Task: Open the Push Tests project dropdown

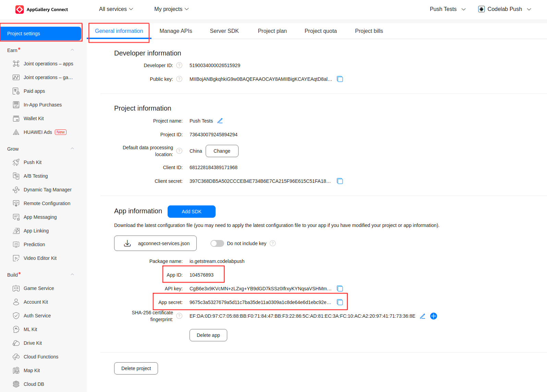Action: (x=448, y=9)
